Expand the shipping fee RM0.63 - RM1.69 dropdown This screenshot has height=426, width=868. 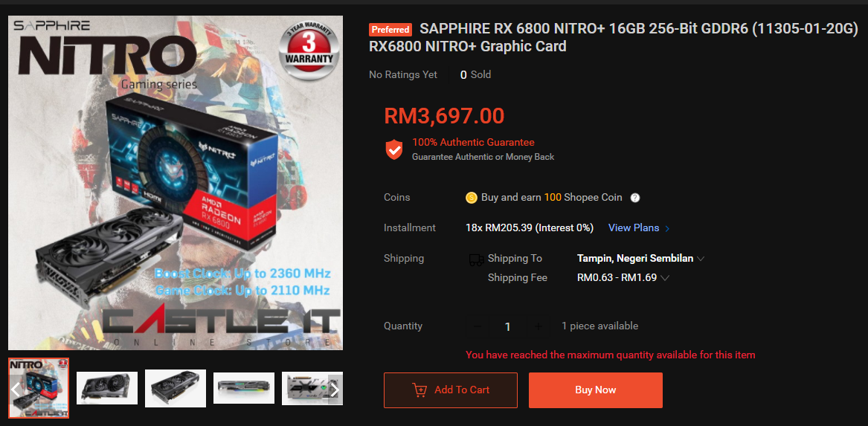623,278
